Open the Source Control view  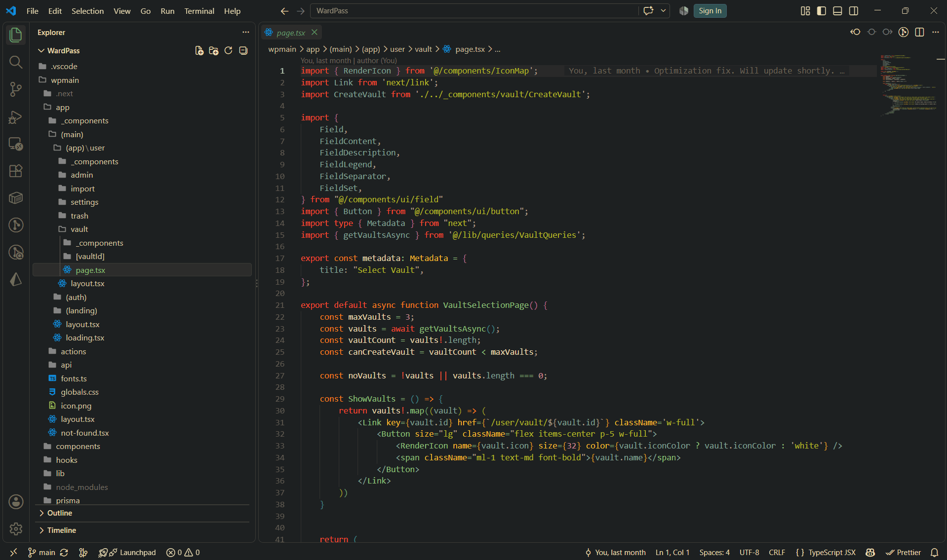(x=16, y=89)
